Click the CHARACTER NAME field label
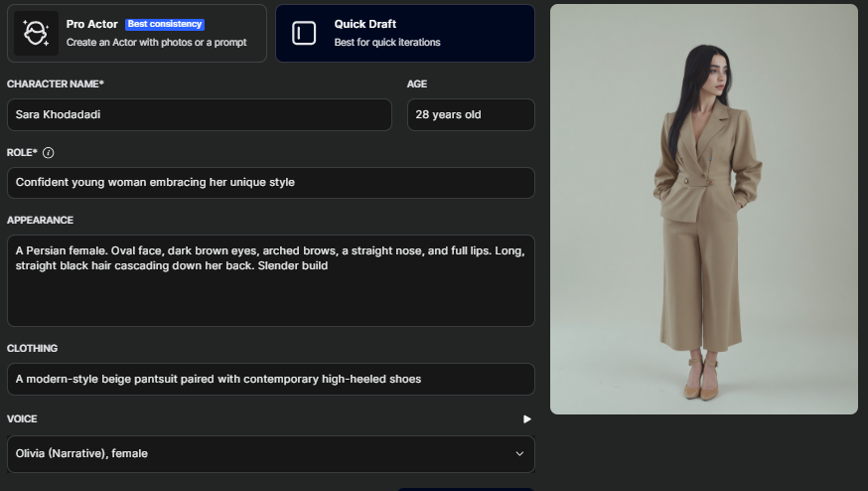 (x=55, y=84)
